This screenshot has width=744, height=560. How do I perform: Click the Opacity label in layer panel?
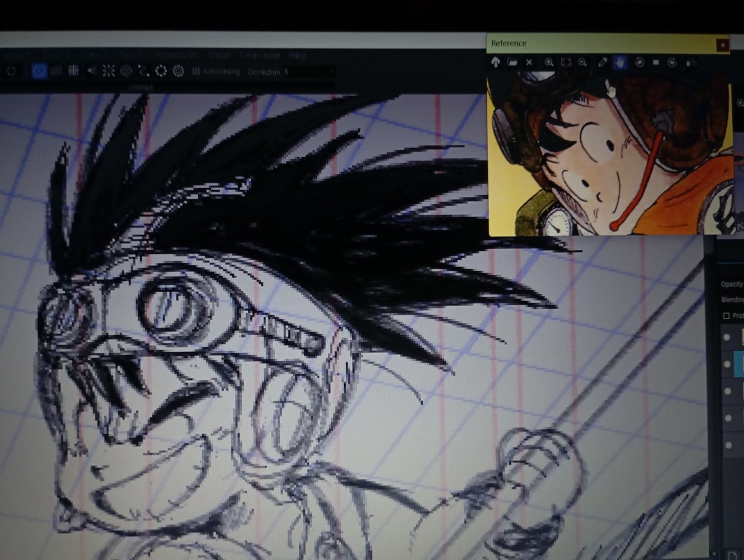[732, 284]
